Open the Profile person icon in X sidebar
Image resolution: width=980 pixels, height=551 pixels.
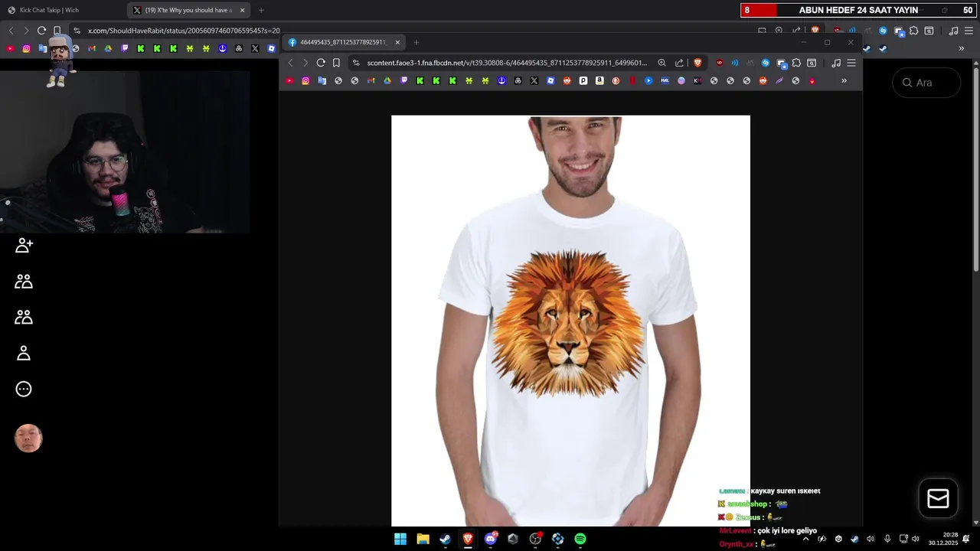coord(24,353)
